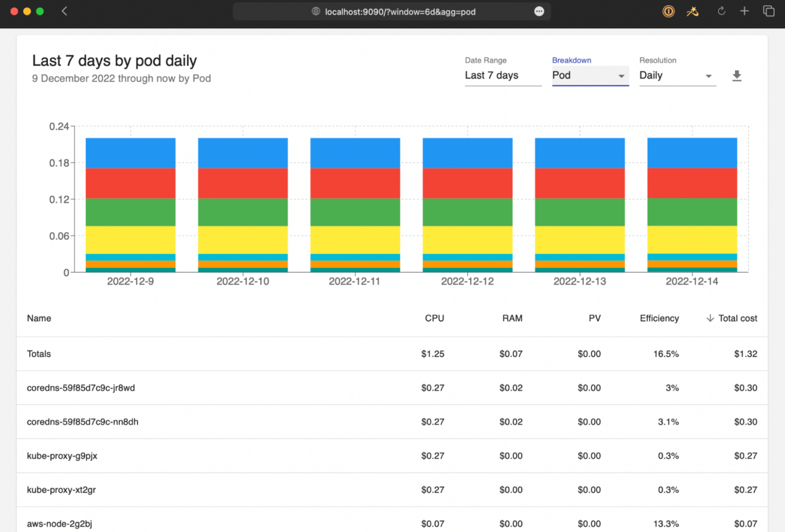Click total cost $0.27 for kube-proxy-g9pjx

point(746,455)
